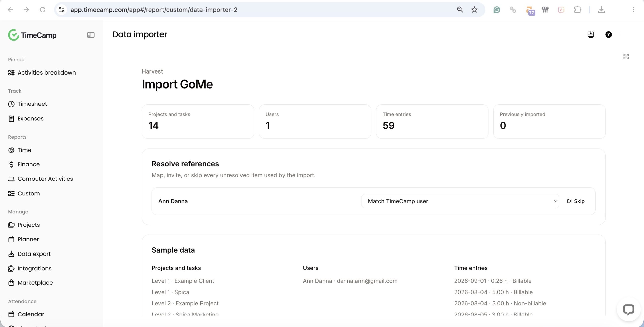Reload the page
This screenshot has height=327, width=644.
[x=43, y=10]
